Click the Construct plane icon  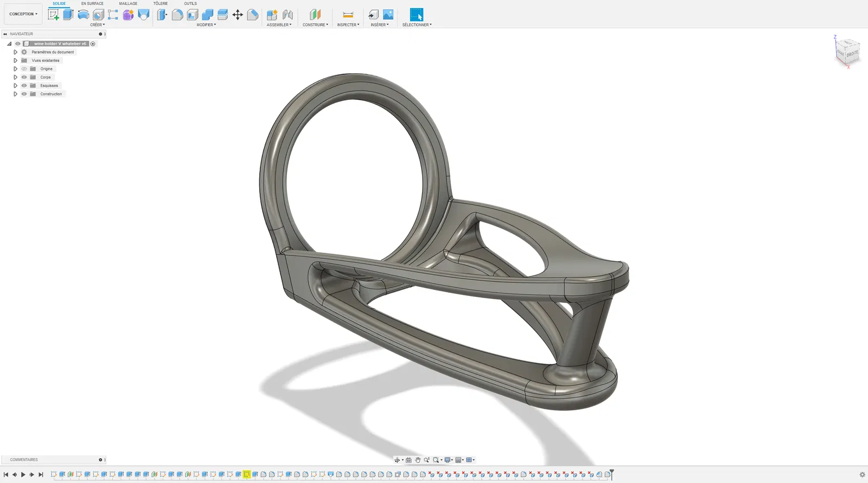pyautogui.click(x=315, y=15)
